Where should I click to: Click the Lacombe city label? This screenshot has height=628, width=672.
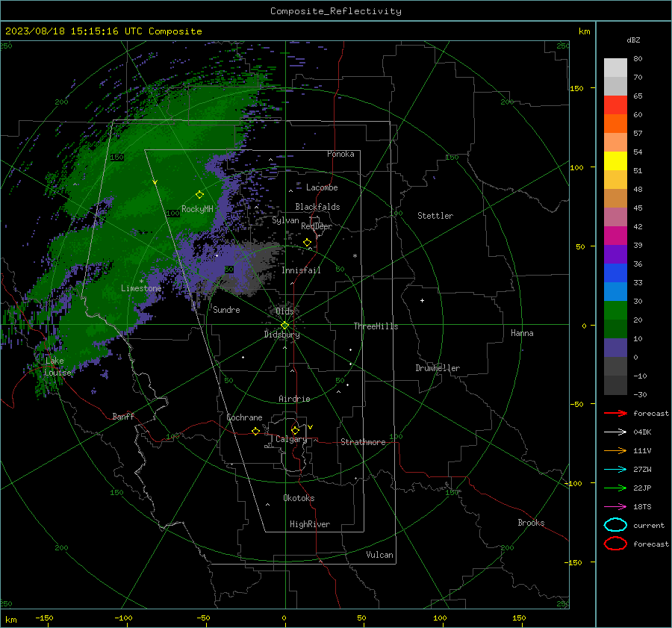pyautogui.click(x=322, y=187)
